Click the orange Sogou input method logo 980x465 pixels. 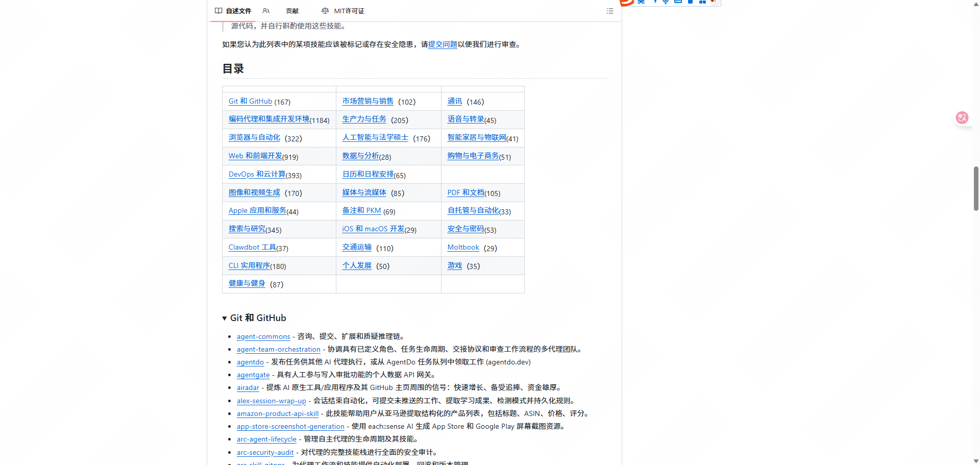point(626,3)
